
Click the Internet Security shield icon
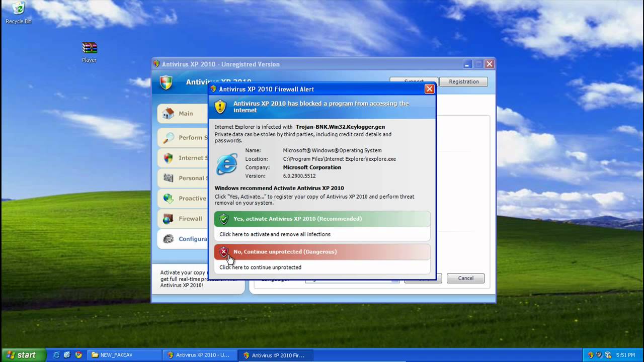pyautogui.click(x=169, y=158)
